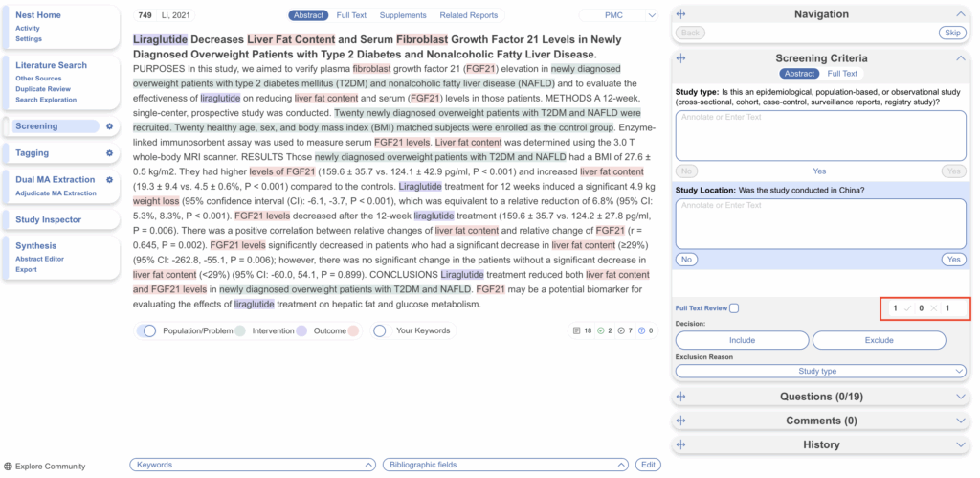980x478 pixels.
Task: Toggle Population/Problem highlighting switch
Action: (146, 330)
